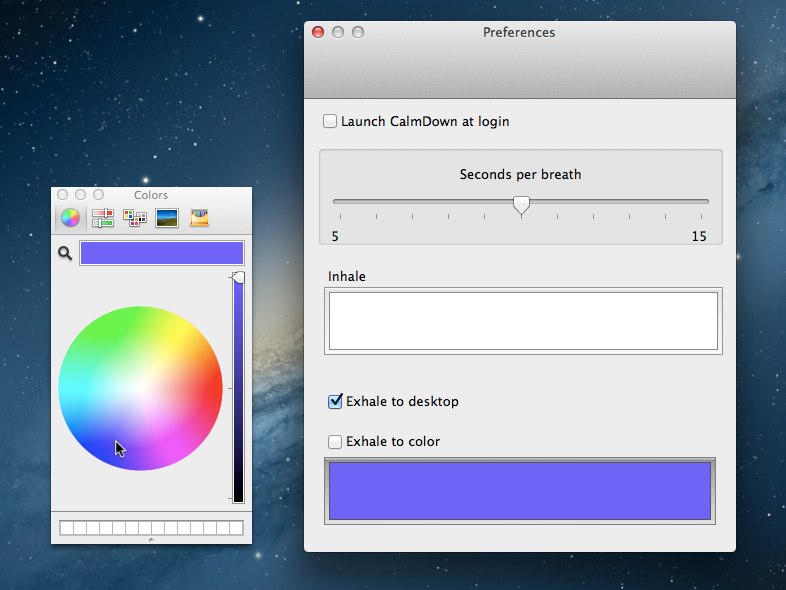Click the brightness slider handle in Colors

click(x=239, y=277)
